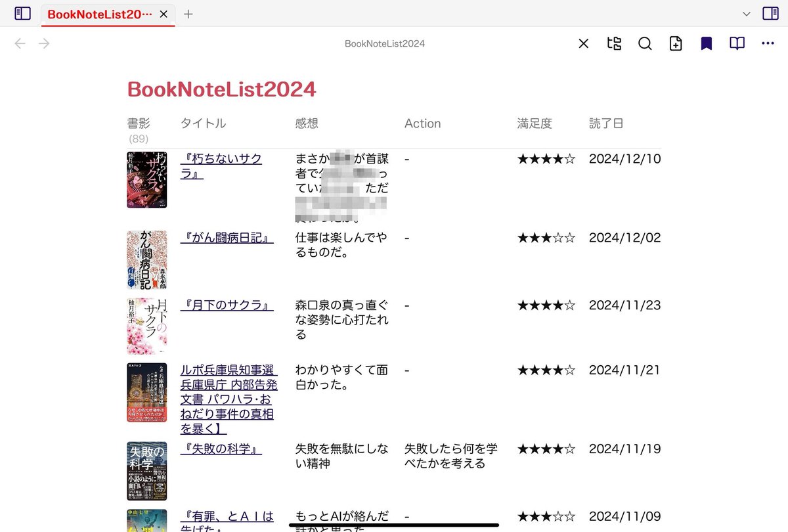Click the date 2024/12/02
788x532 pixels.
click(624, 238)
